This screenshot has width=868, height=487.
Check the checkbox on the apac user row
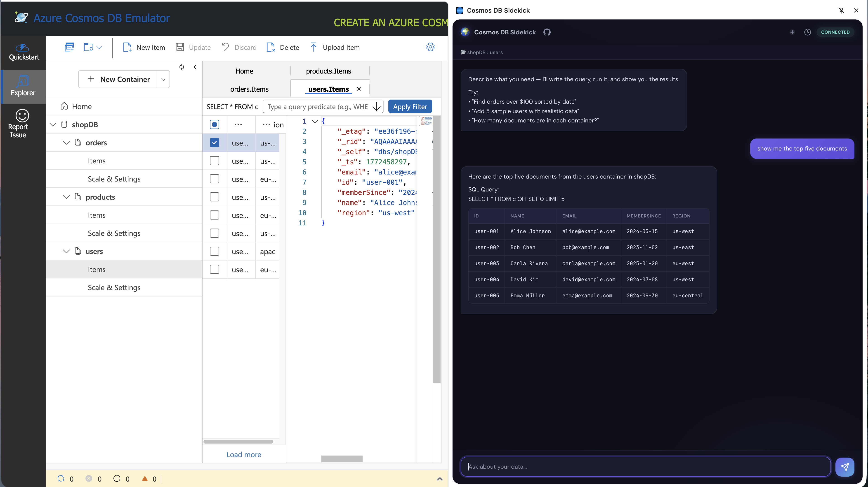215,251
